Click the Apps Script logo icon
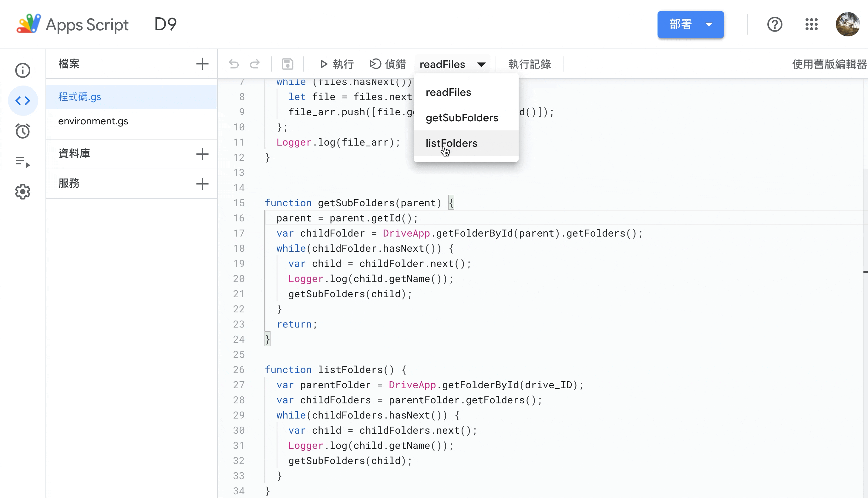 click(29, 24)
